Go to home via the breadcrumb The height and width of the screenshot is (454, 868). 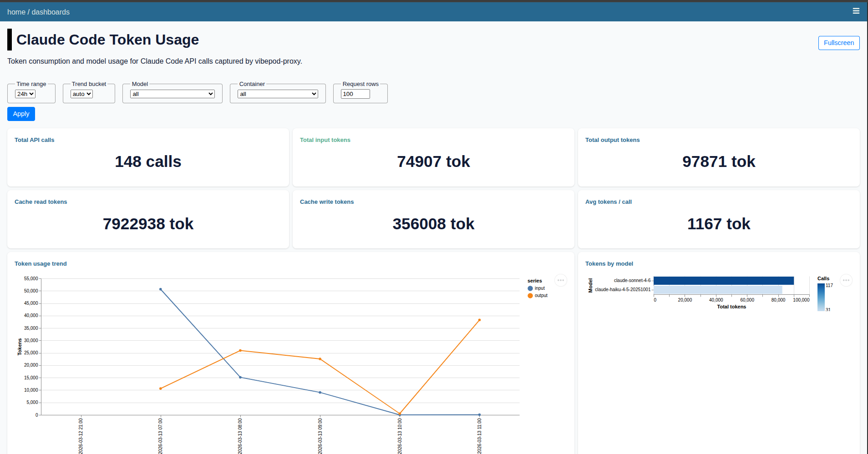pyautogui.click(x=16, y=12)
